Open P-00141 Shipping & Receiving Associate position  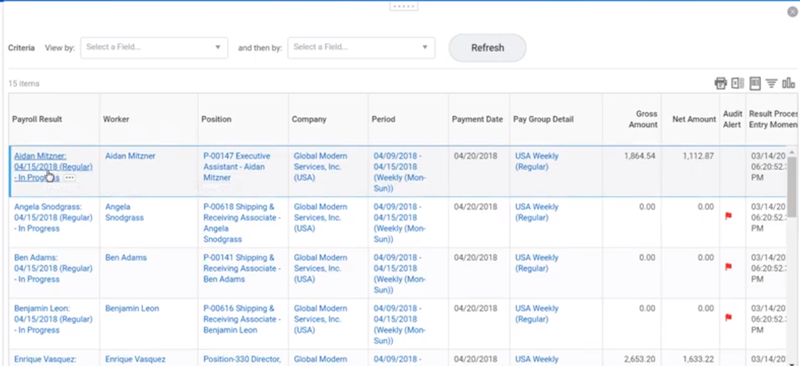tap(242, 269)
